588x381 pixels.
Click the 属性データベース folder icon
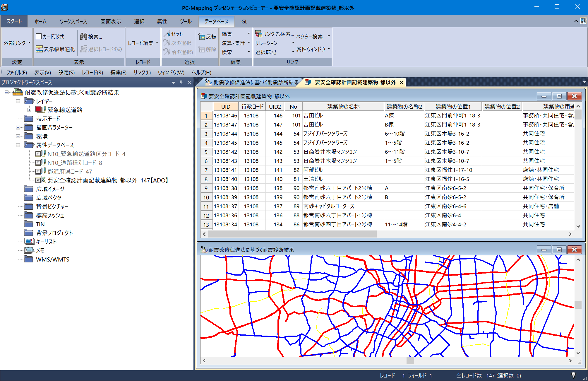coord(29,145)
